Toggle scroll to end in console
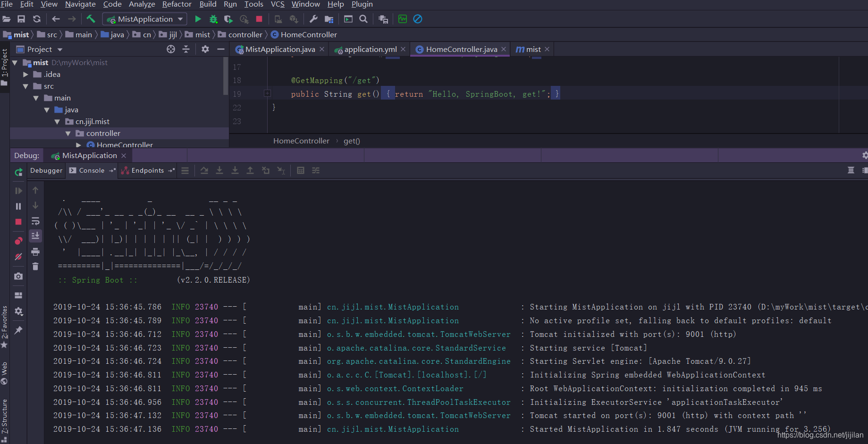Viewport: 868px width, 444px height. [35, 236]
